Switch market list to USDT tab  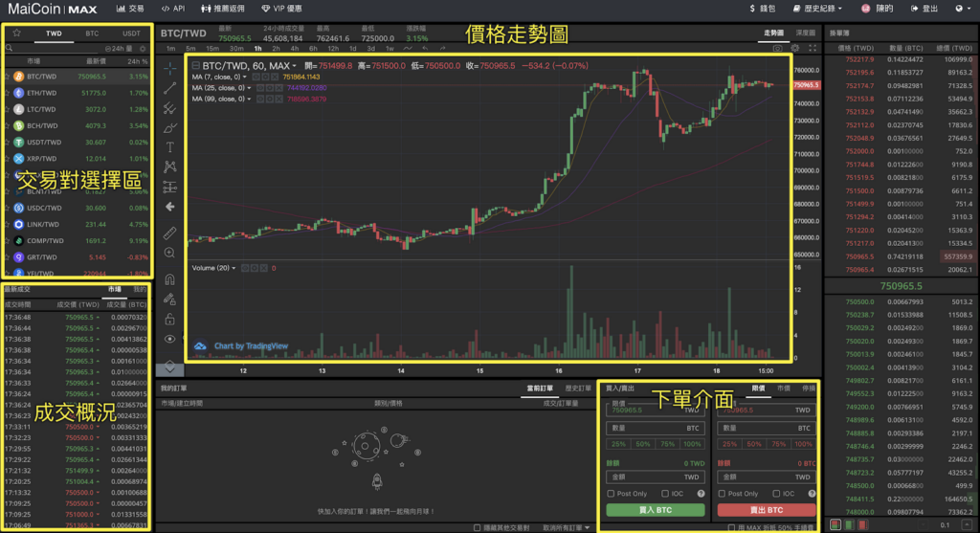[131, 33]
